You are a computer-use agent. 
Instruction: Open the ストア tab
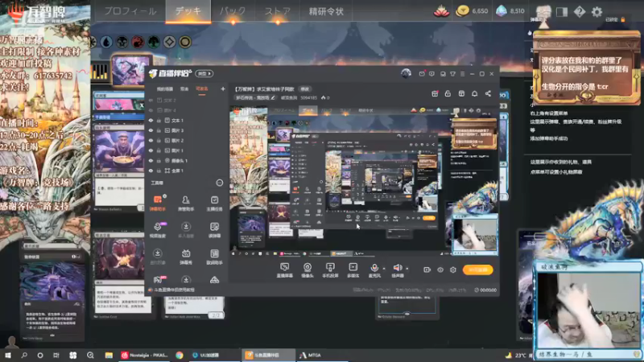[277, 11]
